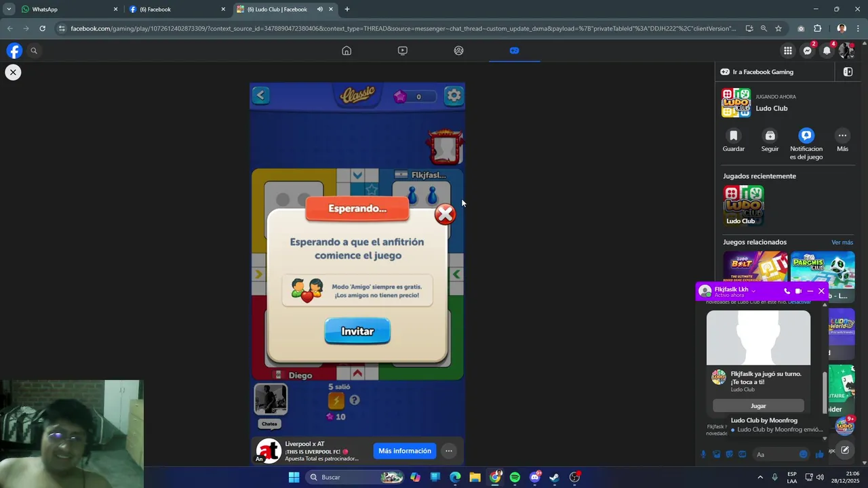This screenshot has height=488, width=868.
Task: Show hidden tray icons chevron
Action: pyautogui.click(x=760, y=477)
